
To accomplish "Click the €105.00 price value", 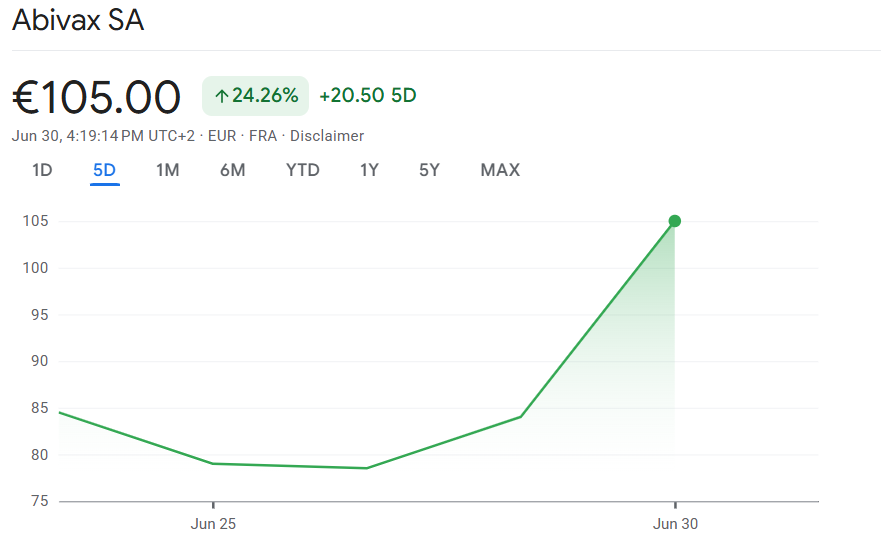I will (97, 97).
